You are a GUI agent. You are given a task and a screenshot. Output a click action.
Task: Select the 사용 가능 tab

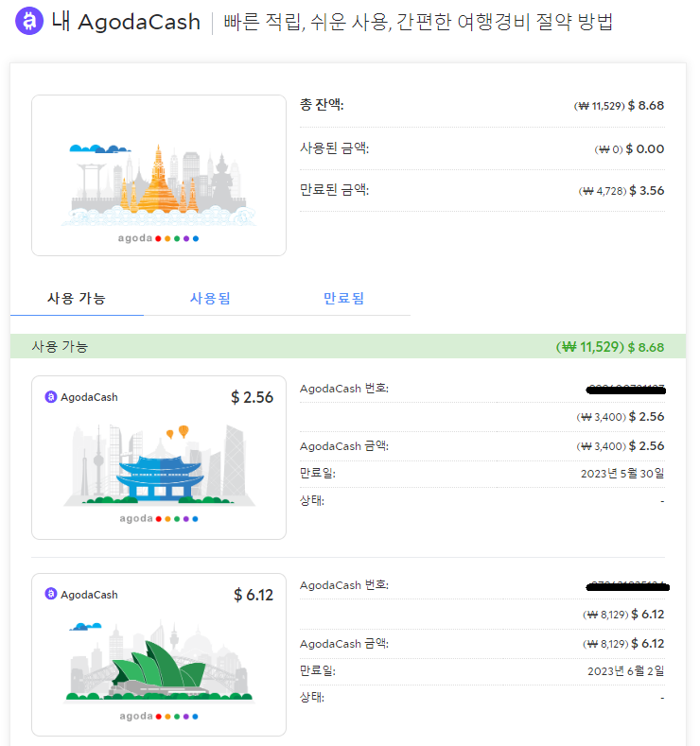pyautogui.click(x=77, y=298)
